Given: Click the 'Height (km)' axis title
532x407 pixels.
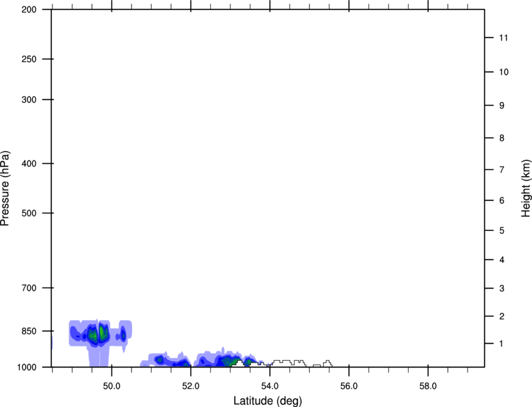Looking at the screenshot, I should [526, 188].
